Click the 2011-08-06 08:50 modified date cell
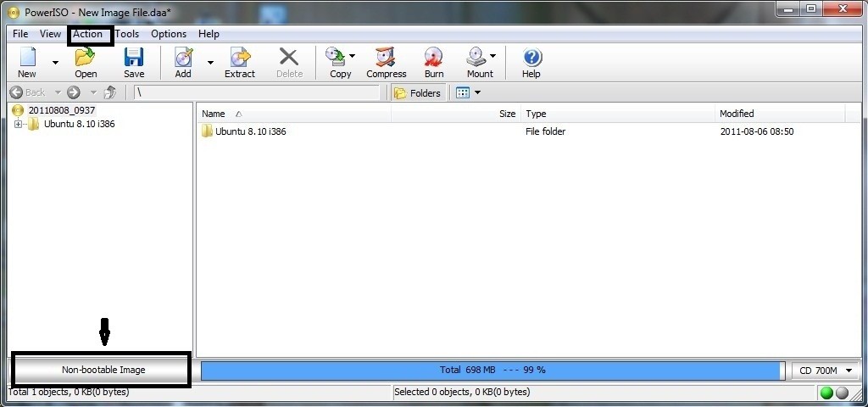 757,131
